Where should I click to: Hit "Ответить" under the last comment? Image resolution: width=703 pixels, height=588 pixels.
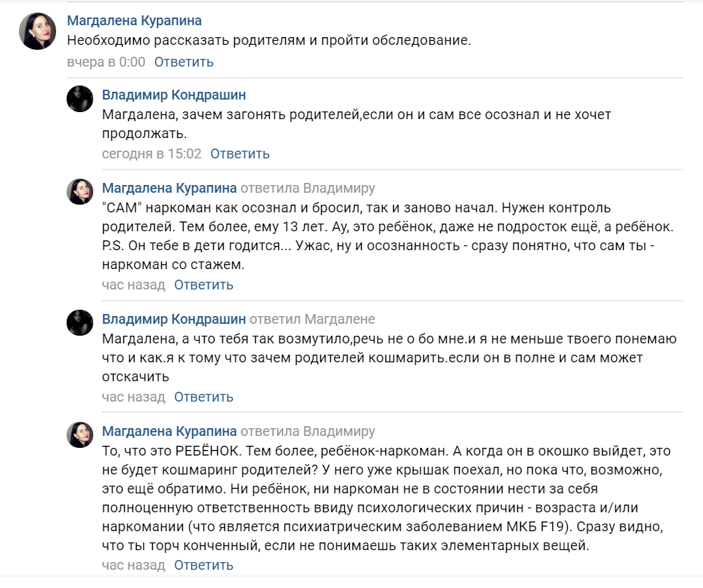tap(203, 565)
